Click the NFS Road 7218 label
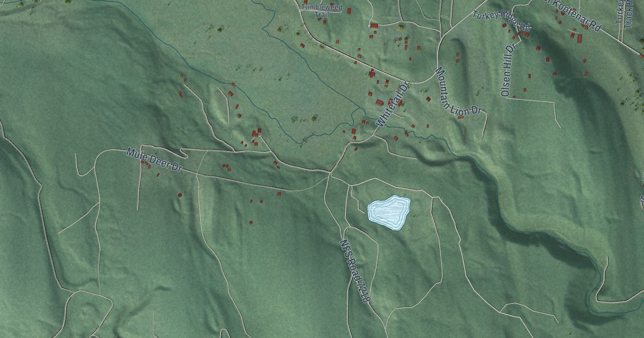Viewport: 644px width, 338px height. tap(355, 271)
